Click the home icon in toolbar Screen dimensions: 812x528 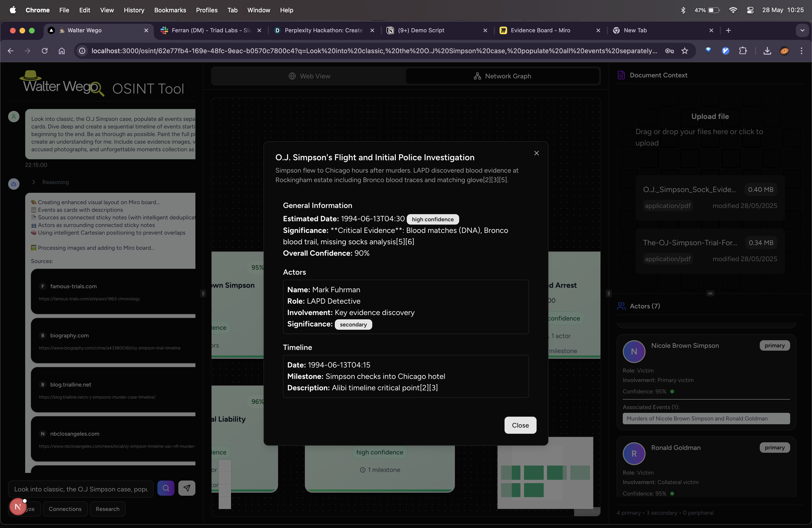click(61, 51)
